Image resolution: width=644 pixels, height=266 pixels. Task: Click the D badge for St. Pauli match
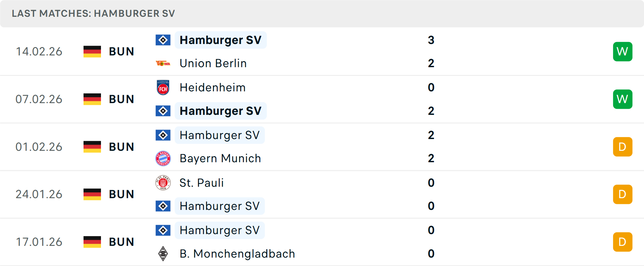tap(623, 194)
